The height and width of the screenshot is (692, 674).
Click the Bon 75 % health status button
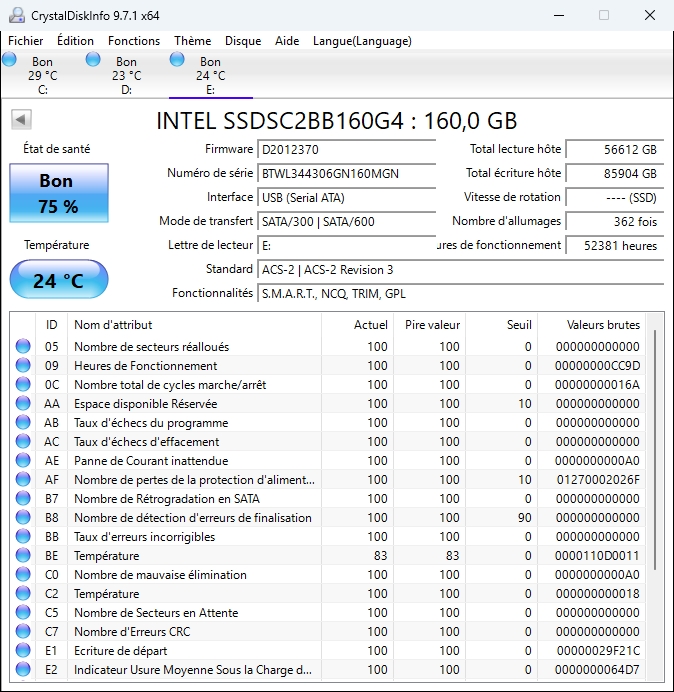click(57, 193)
